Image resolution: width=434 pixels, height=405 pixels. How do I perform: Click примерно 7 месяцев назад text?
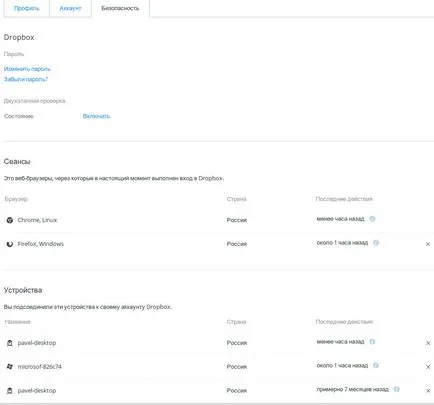[353, 389]
